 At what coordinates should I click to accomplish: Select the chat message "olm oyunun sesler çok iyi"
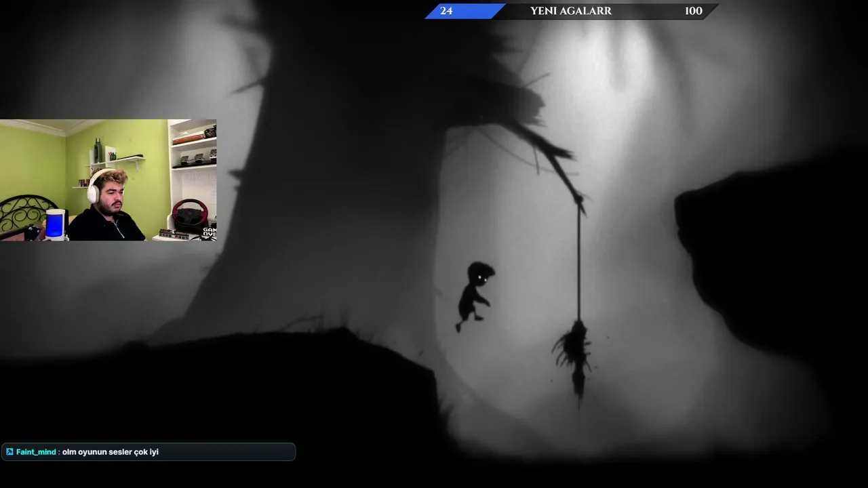[111, 452]
